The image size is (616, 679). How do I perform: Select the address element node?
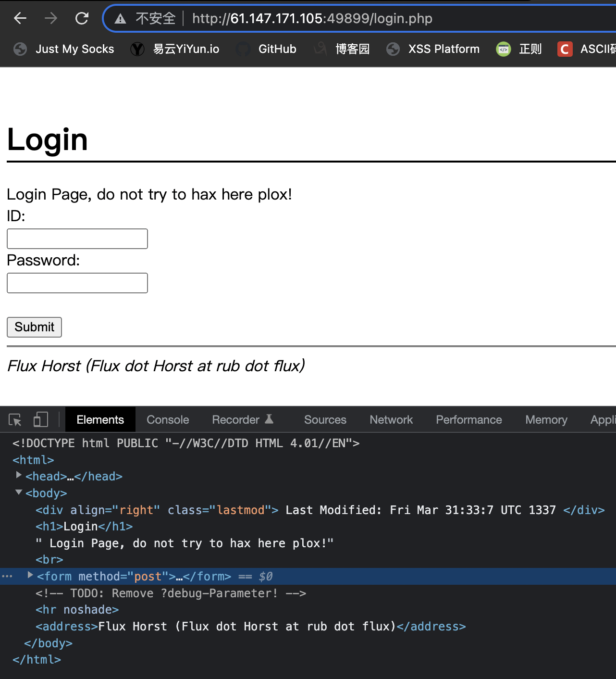pyautogui.click(x=251, y=627)
